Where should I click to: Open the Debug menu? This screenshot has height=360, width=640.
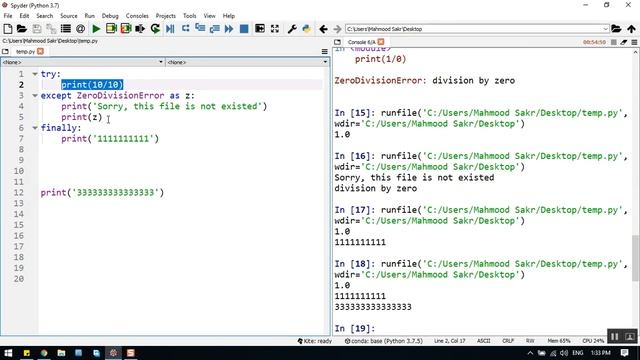(110, 16)
